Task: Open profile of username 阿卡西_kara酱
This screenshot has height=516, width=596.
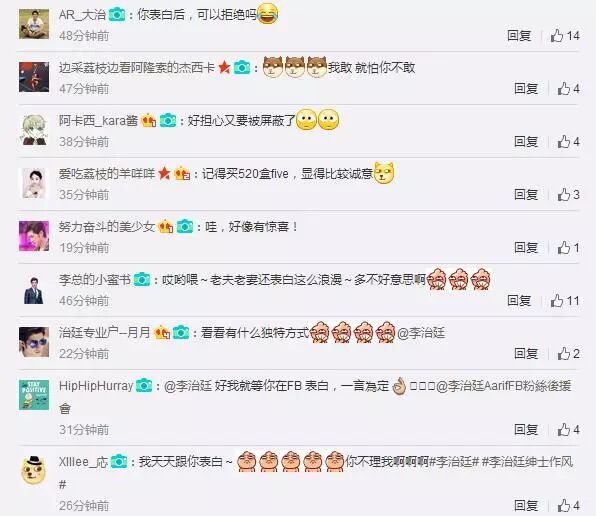Action: point(98,121)
